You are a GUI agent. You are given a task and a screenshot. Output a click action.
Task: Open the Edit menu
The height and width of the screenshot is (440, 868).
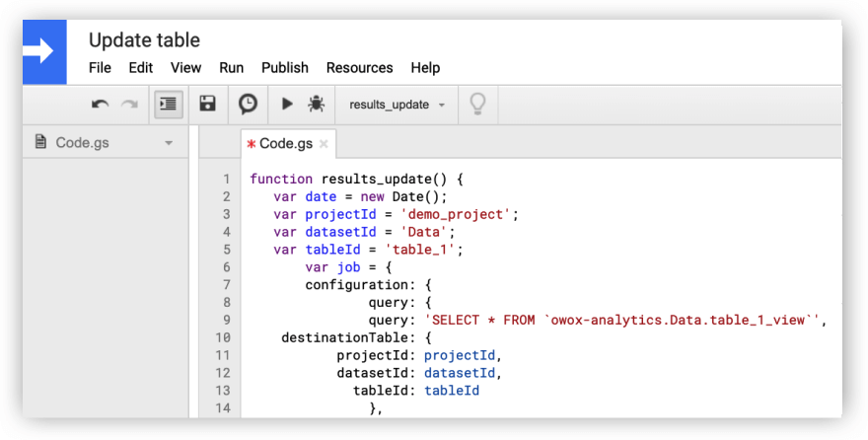(x=140, y=68)
